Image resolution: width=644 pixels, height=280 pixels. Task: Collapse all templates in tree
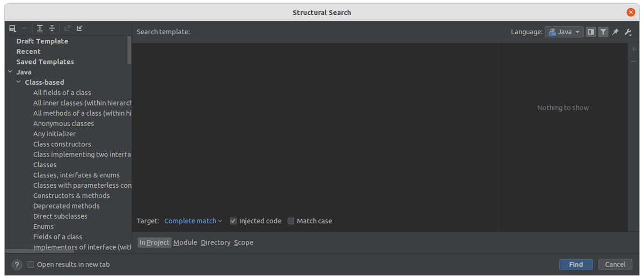click(x=52, y=28)
